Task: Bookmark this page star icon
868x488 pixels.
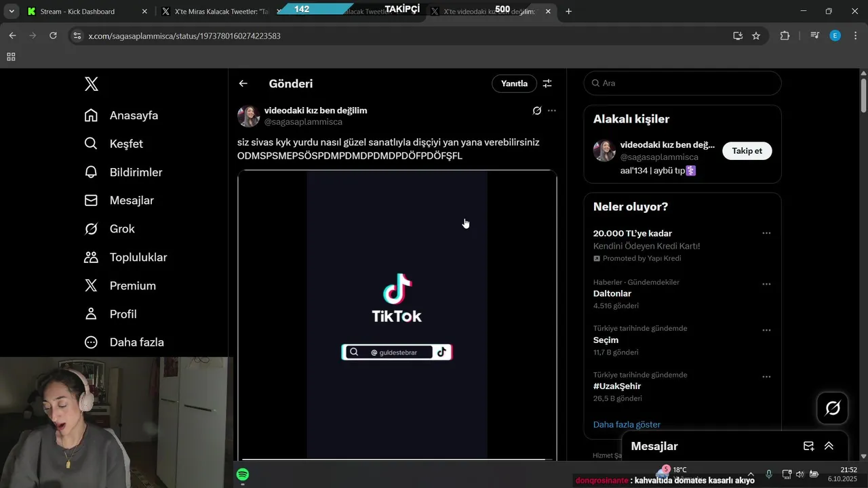Action: (x=756, y=36)
